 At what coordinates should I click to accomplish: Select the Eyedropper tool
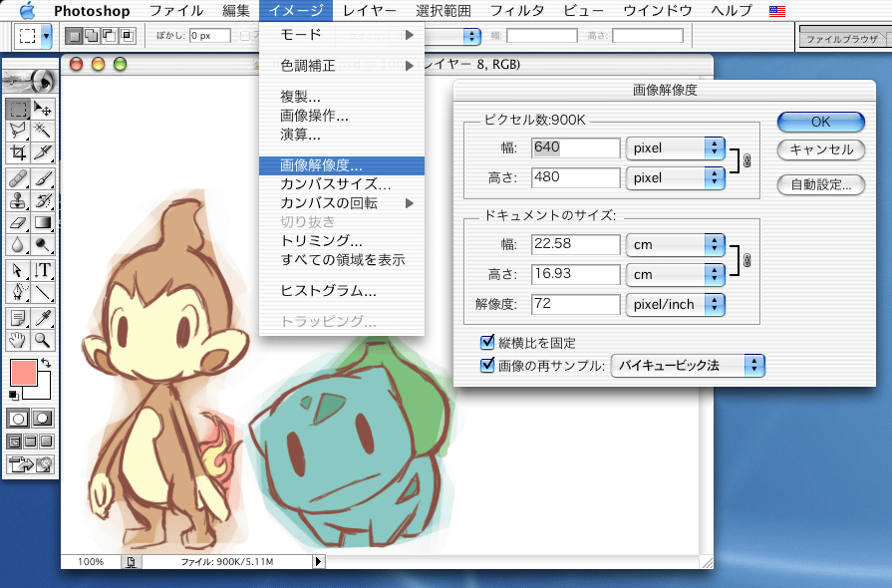tap(43, 319)
